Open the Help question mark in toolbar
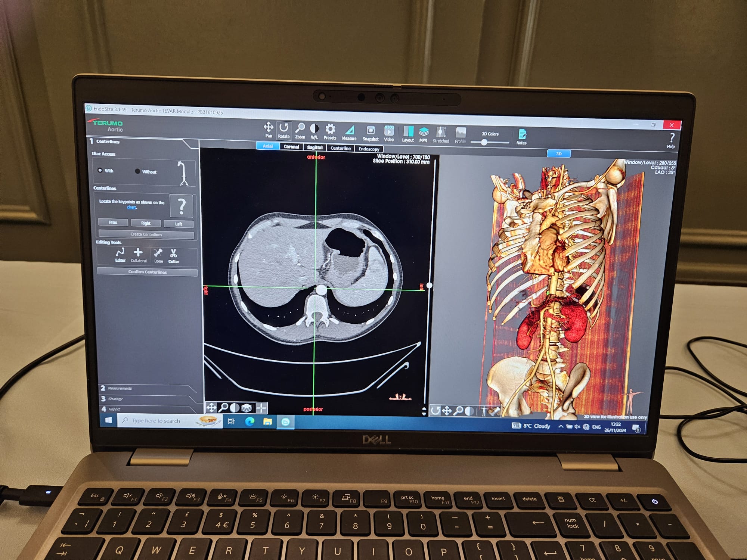Viewport: 747px width, 560px height. (x=671, y=141)
